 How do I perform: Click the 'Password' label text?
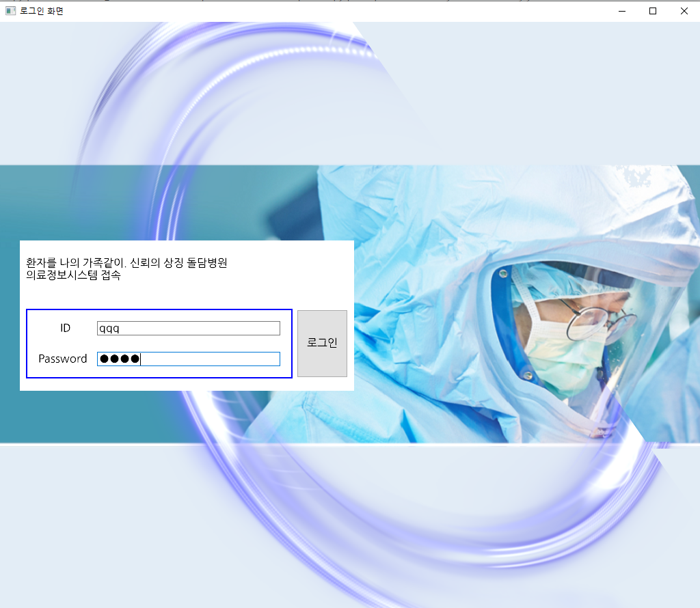click(62, 359)
